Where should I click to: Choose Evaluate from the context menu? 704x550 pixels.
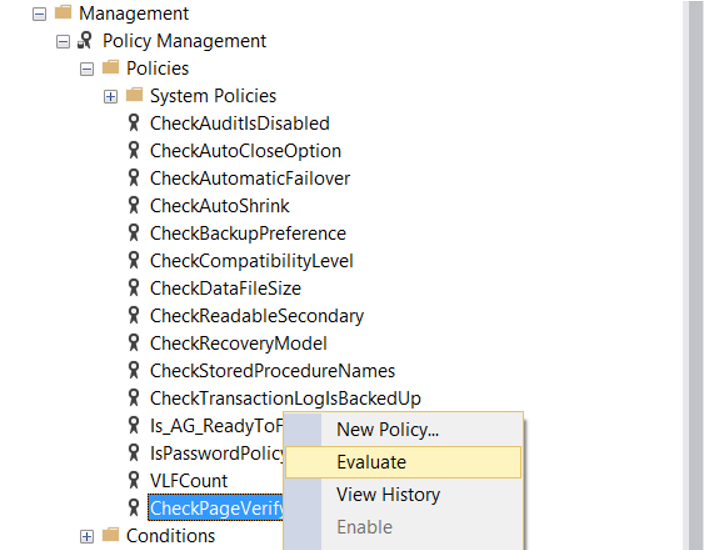click(403, 462)
